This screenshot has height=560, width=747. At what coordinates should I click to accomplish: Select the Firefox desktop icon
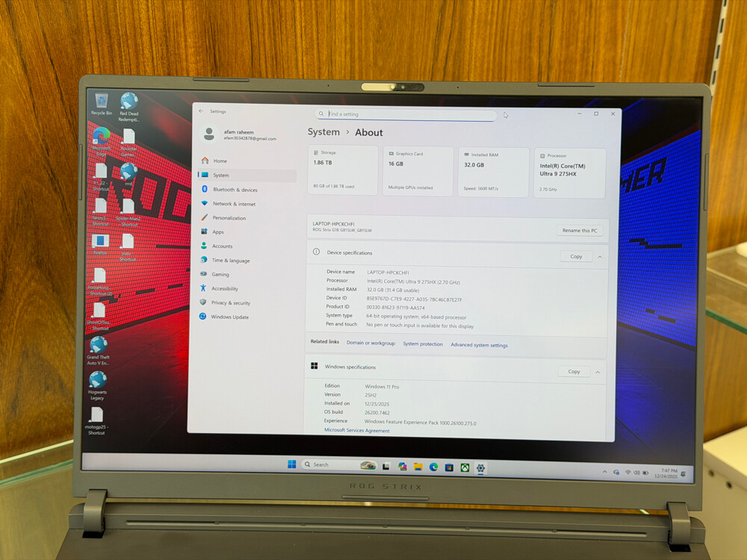click(x=100, y=245)
